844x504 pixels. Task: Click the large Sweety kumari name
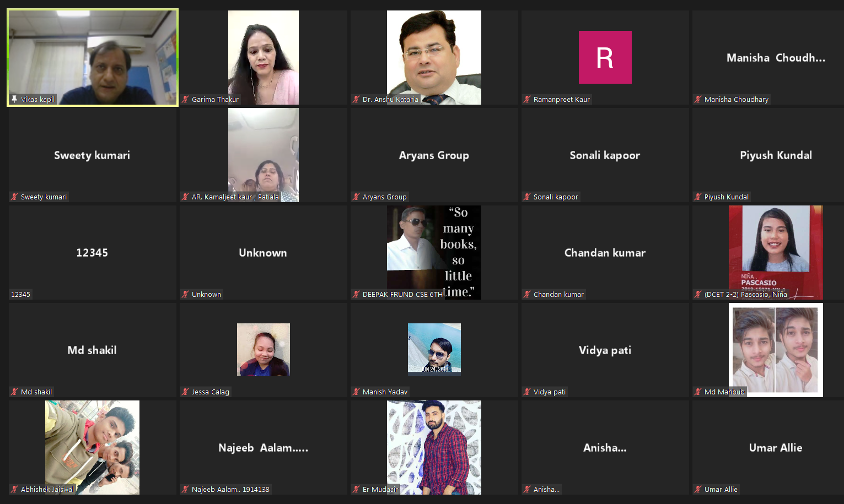(92, 155)
